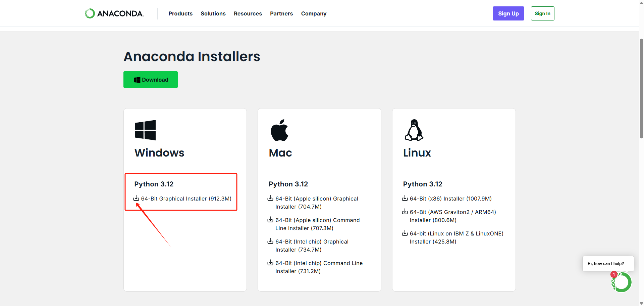644x306 pixels.
Task: Click the Company menu item
Action: point(314,14)
